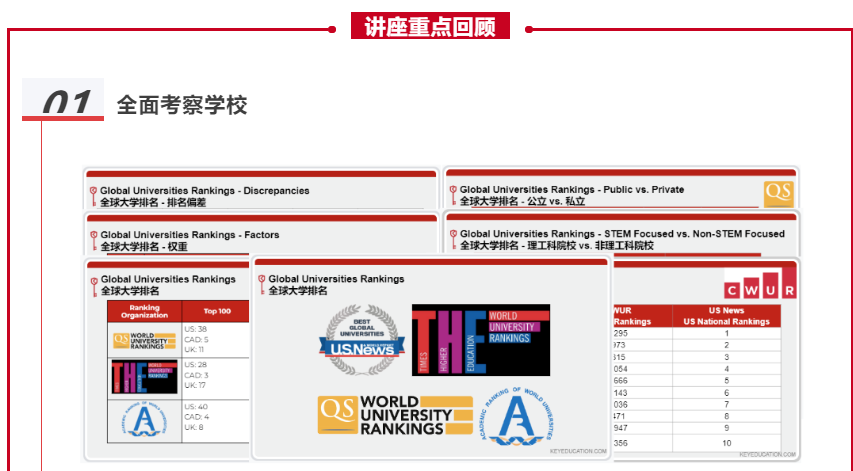The width and height of the screenshot is (853, 471).
Task: Click the CWUR logo on the right slide
Action: 760,283
